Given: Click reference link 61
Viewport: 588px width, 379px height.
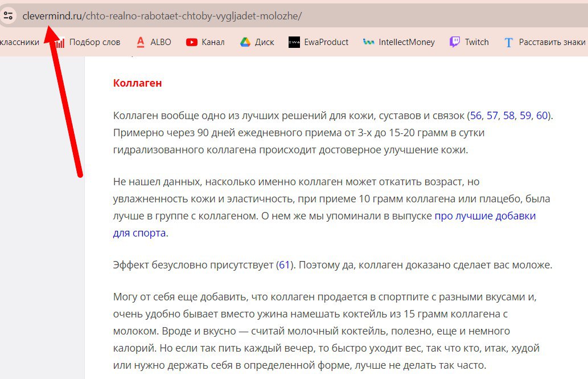Looking at the screenshot, I should pos(284,265).
